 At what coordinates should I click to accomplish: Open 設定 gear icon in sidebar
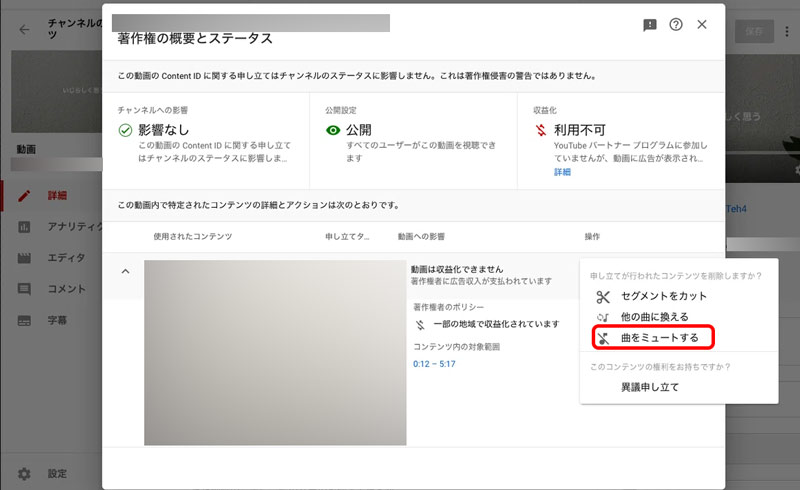click(24, 474)
